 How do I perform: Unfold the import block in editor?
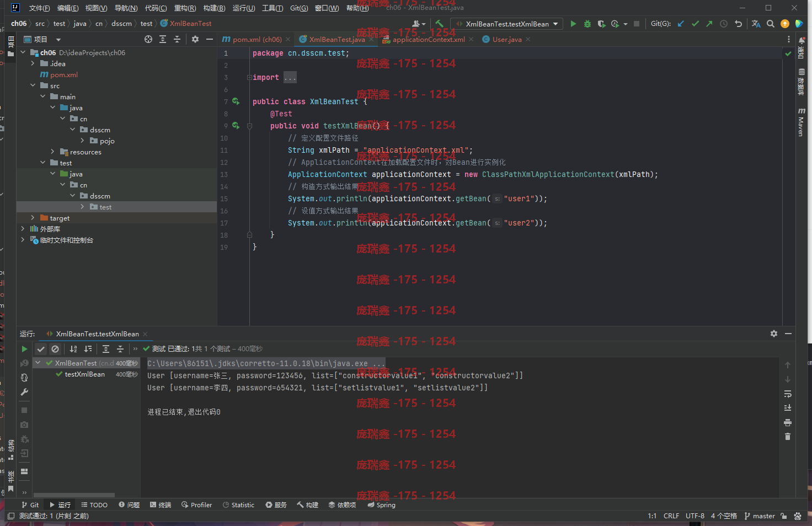pyautogui.click(x=249, y=77)
